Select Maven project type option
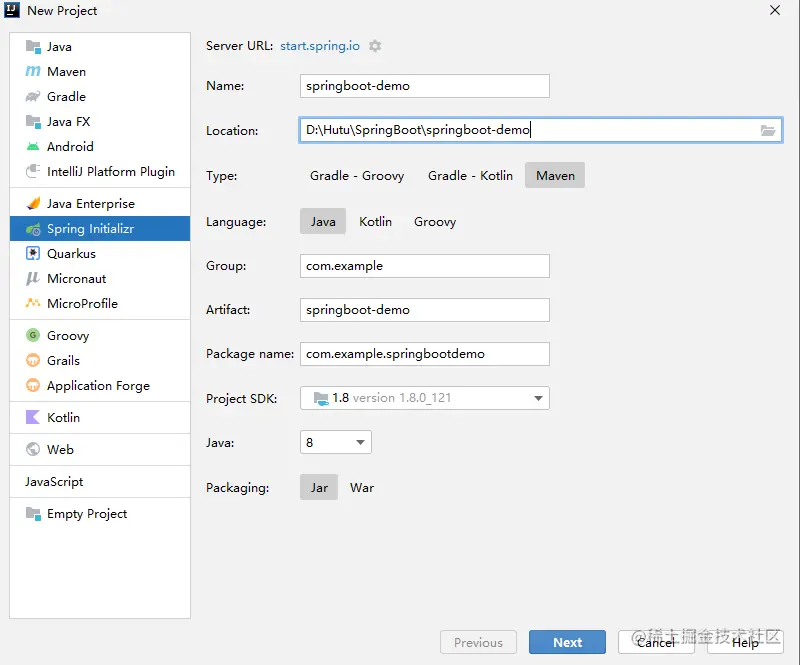Viewport: 800px width, 665px height. (x=555, y=176)
